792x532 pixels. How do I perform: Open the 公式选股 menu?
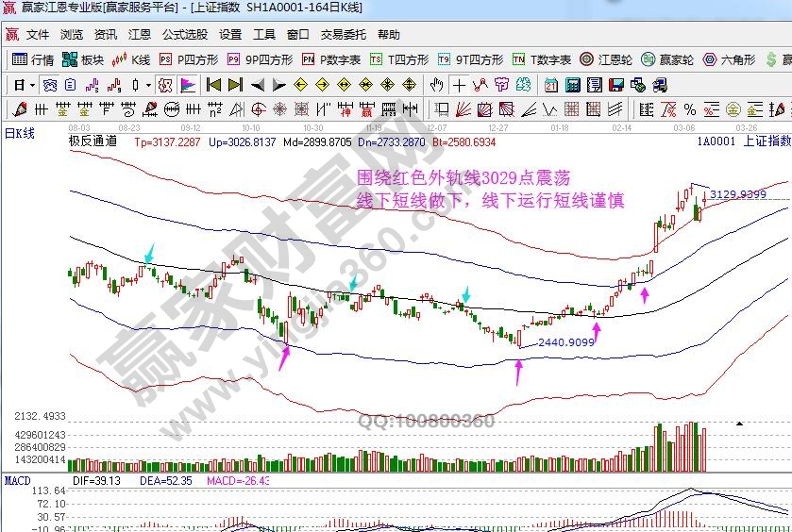[184, 35]
